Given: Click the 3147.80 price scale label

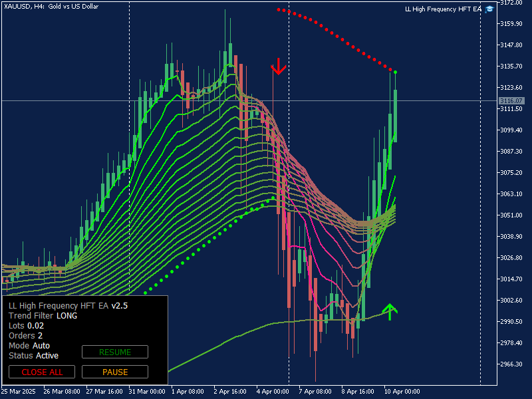Looking at the screenshot, I should [511, 45].
